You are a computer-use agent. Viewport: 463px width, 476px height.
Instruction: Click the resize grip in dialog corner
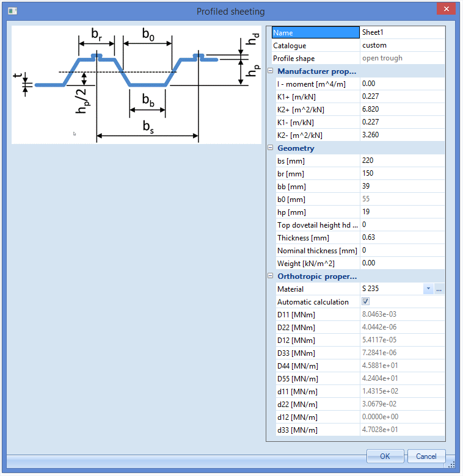point(452,464)
